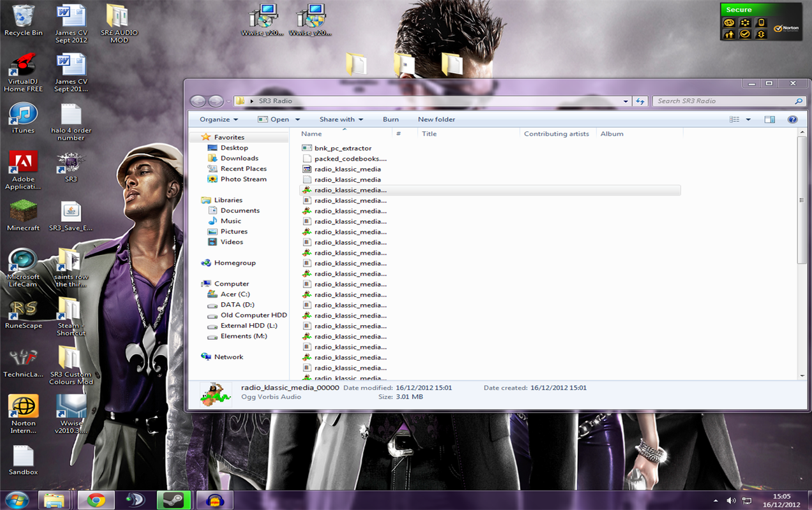Viewport: 812px width, 510px height.
Task: Open the address bar history dropdown
Action: [626, 101]
